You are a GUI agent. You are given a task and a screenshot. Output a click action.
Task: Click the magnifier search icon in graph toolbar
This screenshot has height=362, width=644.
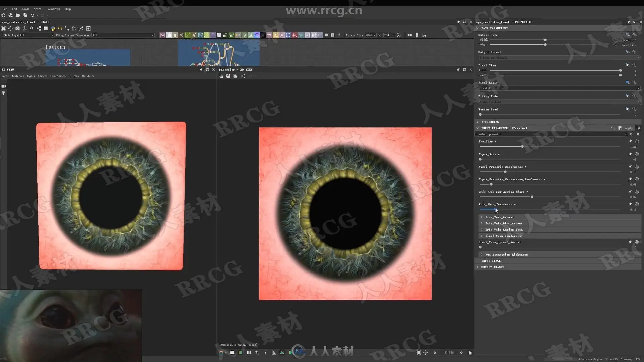click(x=32, y=28)
